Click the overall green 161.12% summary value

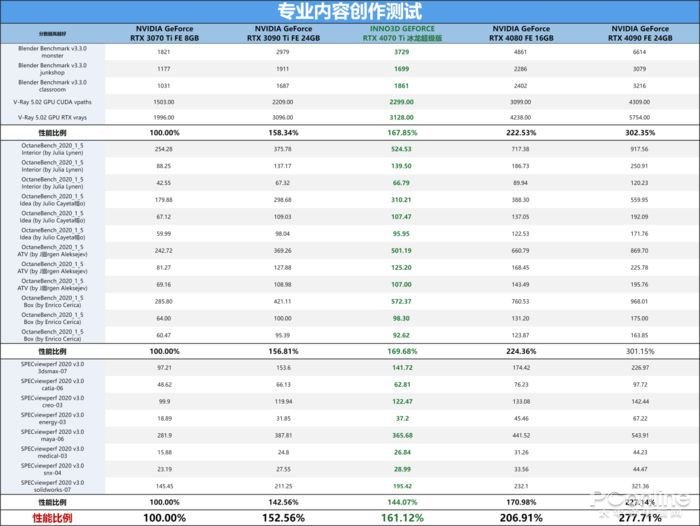click(x=402, y=518)
